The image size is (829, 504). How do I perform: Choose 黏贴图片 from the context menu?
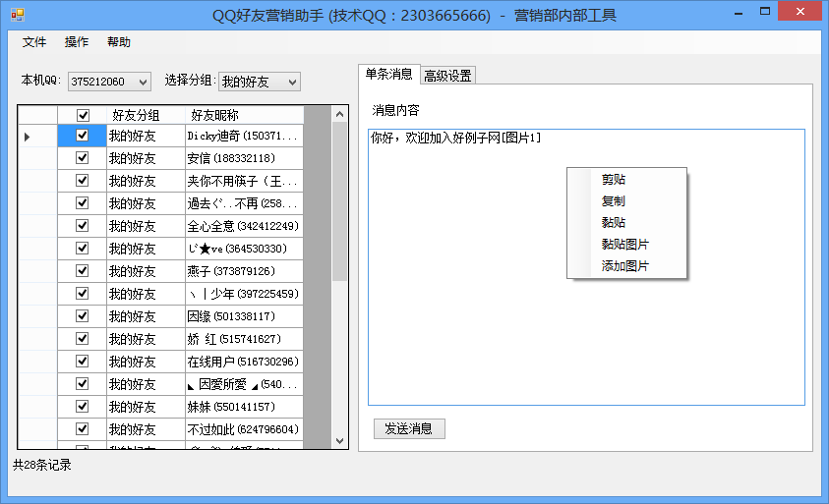(x=627, y=245)
